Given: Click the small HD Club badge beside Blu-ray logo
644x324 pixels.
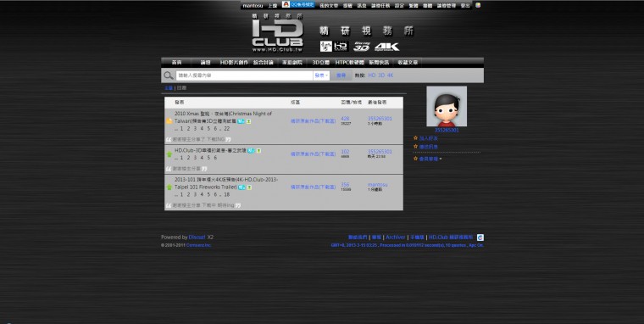Looking at the screenshot, I should tap(341, 47).
